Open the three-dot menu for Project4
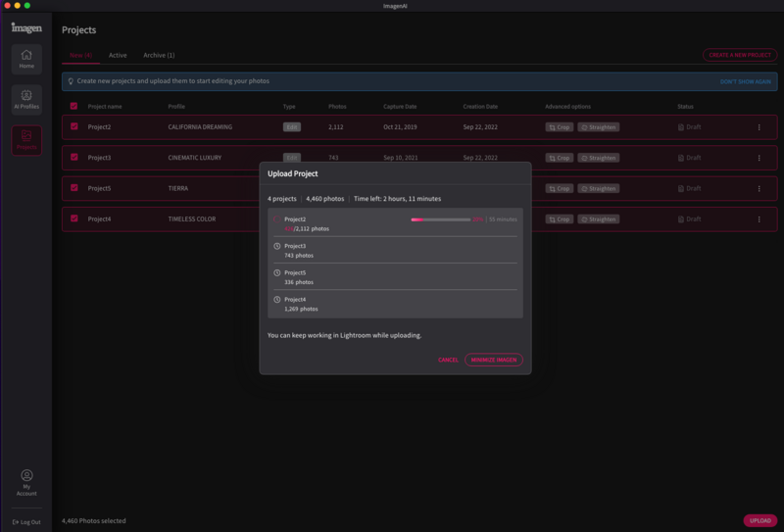Image resolution: width=784 pixels, height=532 pixels. click(759, 219)
